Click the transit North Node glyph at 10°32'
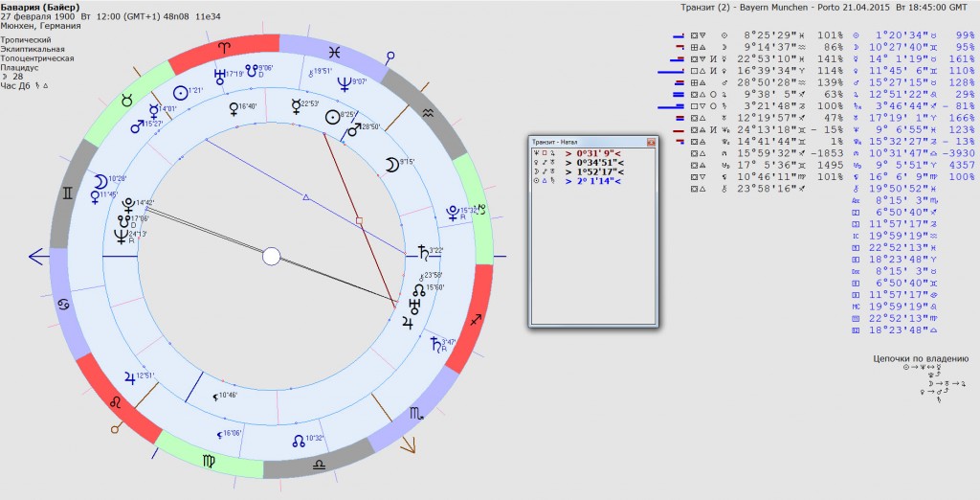The height and width of the screenshot is (500, 980). click(x=299, y=442)
